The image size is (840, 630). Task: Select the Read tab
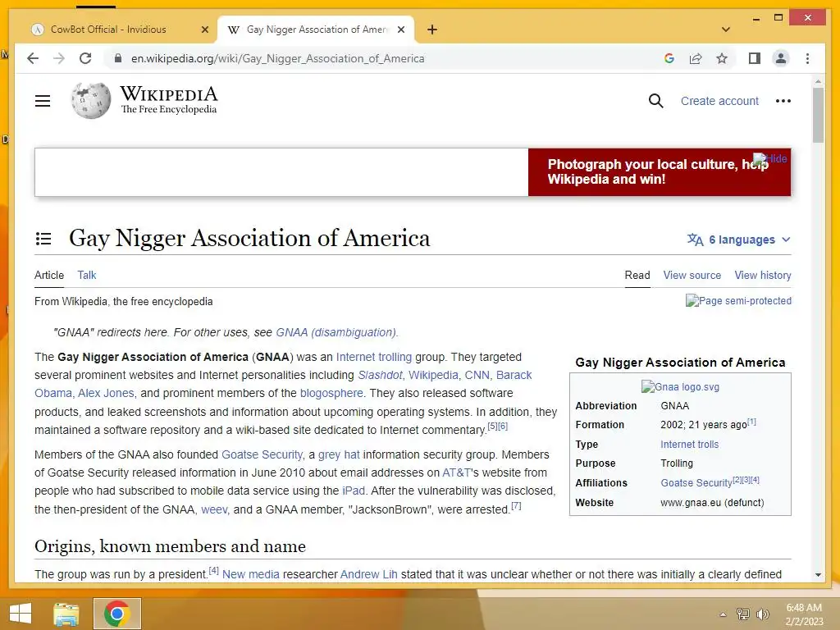[x=637, y=275]
